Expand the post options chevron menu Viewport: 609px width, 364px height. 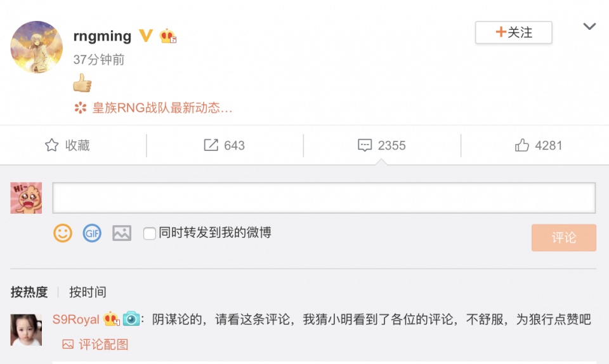tap(589, 27)
